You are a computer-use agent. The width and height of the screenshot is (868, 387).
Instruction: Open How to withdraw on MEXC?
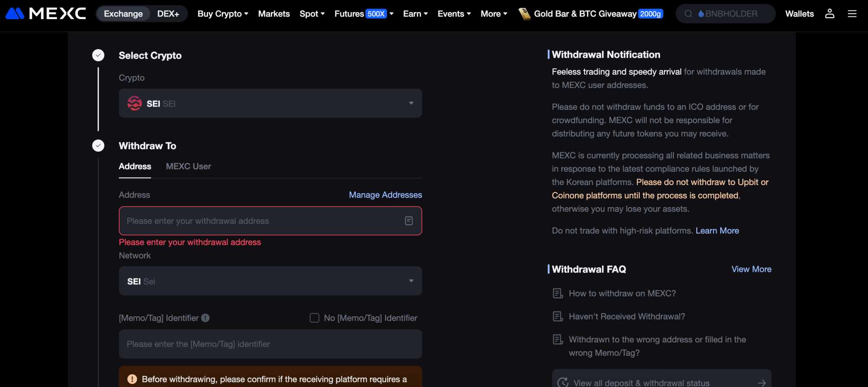[x=622, y=293]
